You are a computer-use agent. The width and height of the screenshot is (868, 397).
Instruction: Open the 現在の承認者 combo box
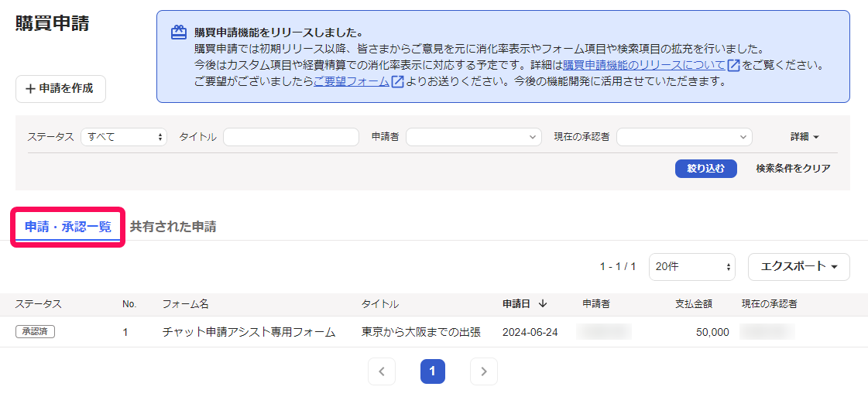(x=684, y=137)
